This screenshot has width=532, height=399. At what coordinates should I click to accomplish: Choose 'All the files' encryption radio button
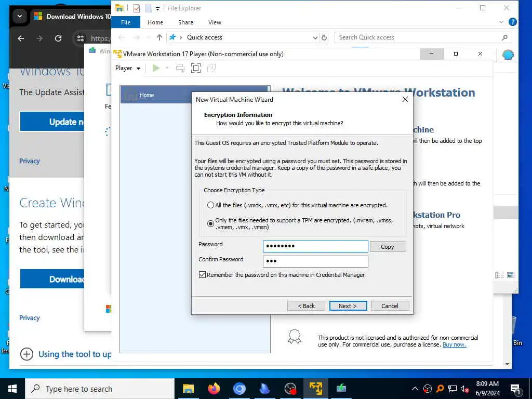click(x=211, y=205)
